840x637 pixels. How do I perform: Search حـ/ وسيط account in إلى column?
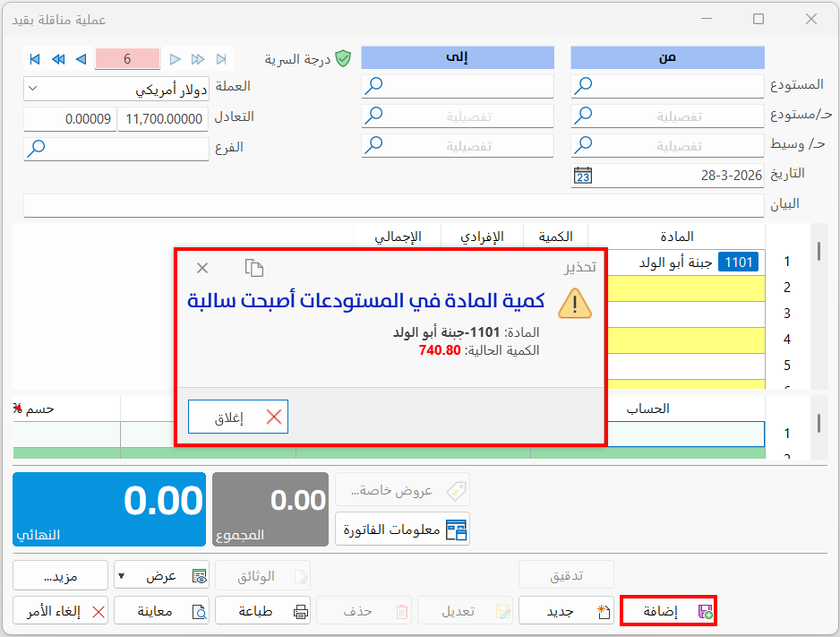[x=373, y=145]
